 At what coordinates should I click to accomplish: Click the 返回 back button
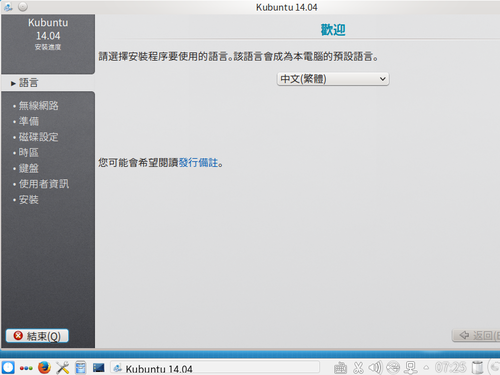[x=477, y=335]
